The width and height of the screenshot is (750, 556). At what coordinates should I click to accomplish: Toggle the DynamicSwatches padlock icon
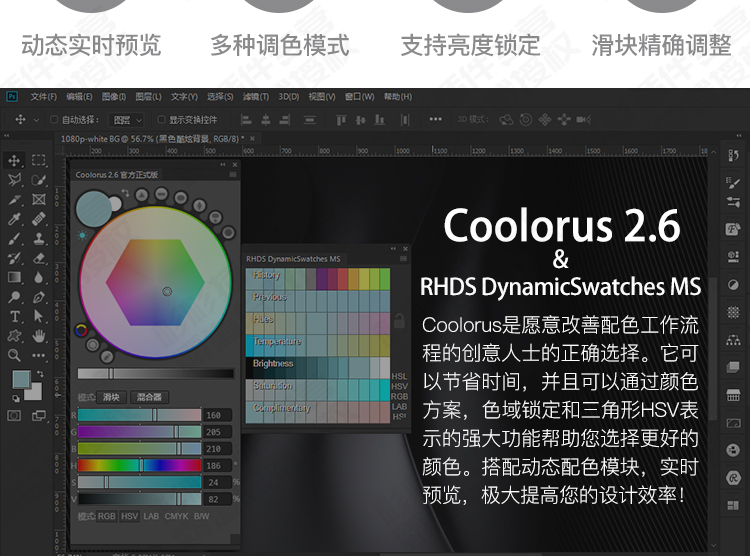point(399,321)
